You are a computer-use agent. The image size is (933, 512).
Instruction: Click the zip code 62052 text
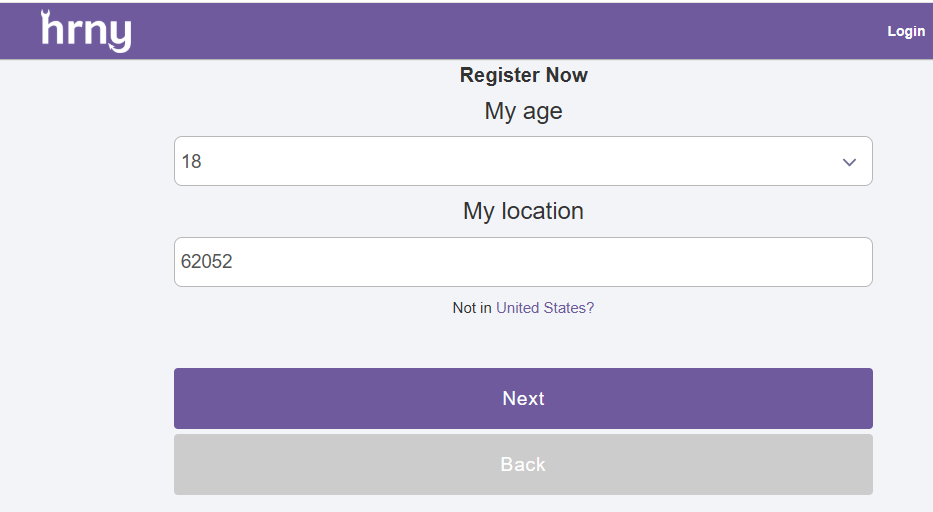point(206,262)
